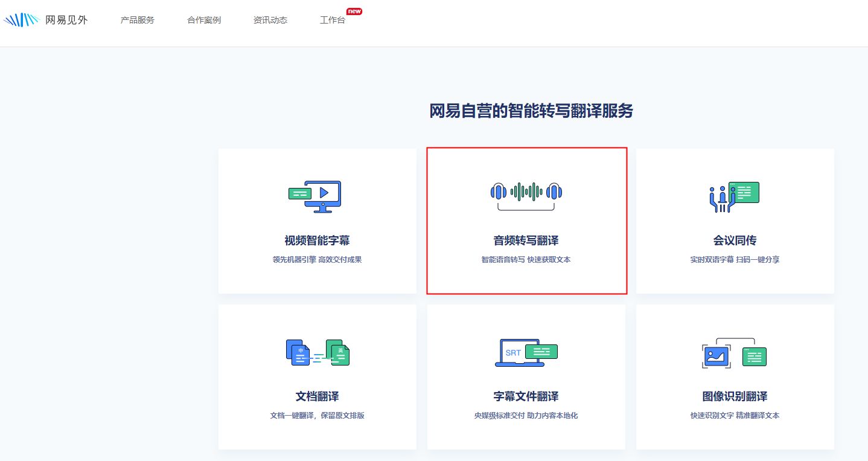Select the 音频转写翻译 title

click(x=526, y=240)
